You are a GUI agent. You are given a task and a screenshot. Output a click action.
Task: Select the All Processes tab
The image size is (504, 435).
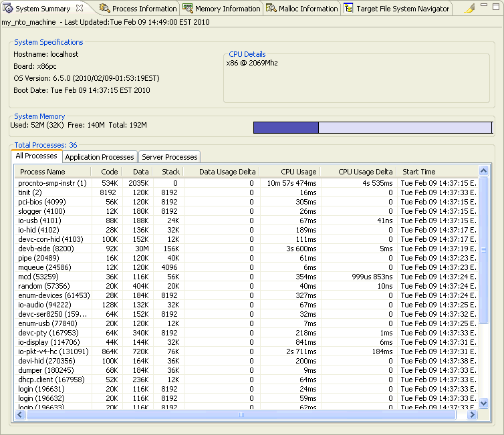coord(37,156)
